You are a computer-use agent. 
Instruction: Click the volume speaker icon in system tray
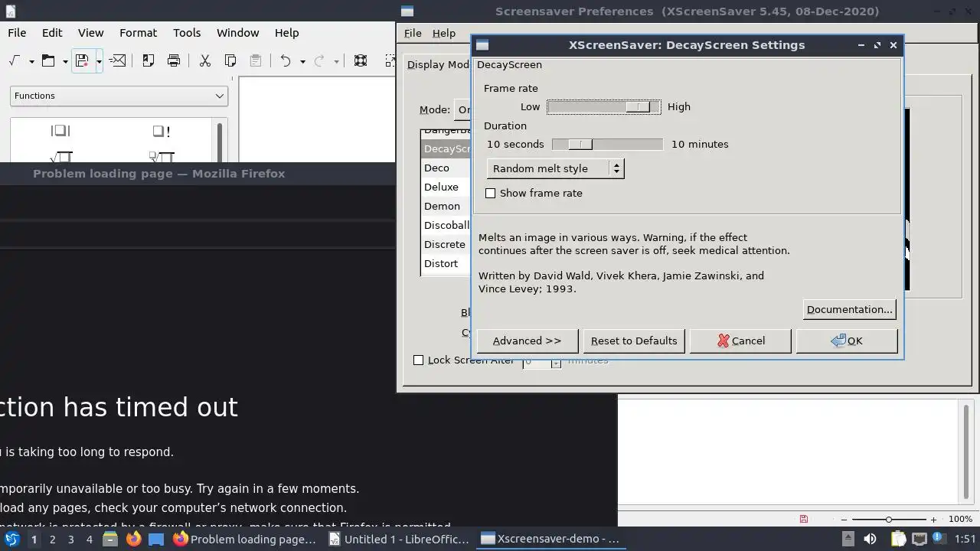pos(870,539)
